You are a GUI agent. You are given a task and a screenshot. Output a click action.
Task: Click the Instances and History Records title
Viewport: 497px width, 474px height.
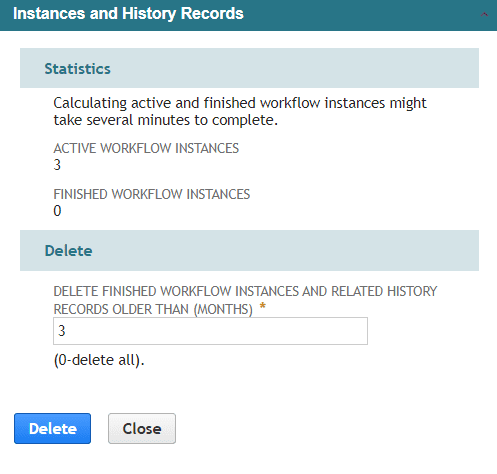click(128, 14)
